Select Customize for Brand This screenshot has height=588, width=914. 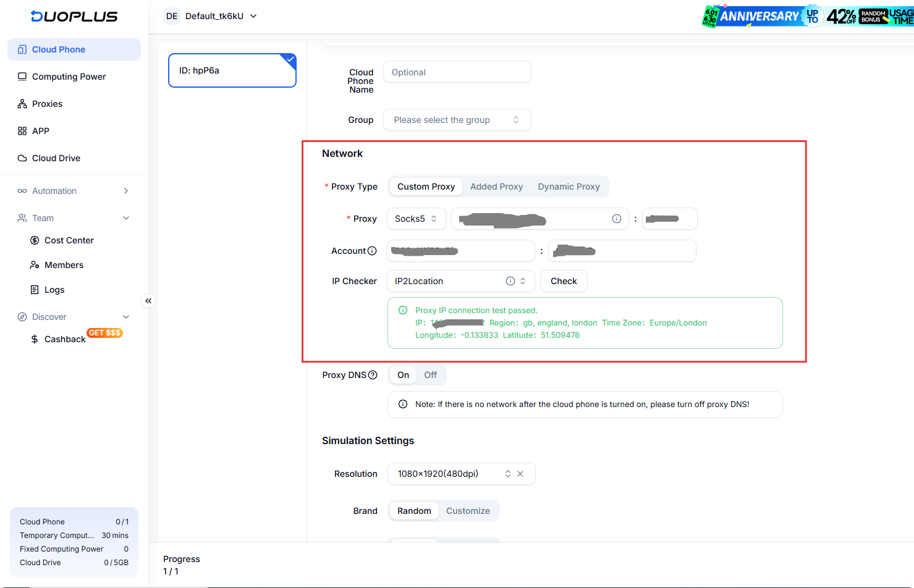pyautogui.click(x=468, y=511)
